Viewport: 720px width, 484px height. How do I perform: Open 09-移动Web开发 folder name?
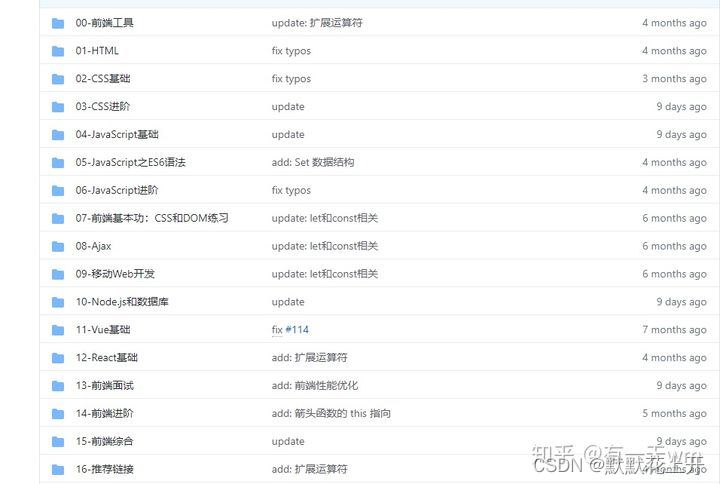point(115,274)
